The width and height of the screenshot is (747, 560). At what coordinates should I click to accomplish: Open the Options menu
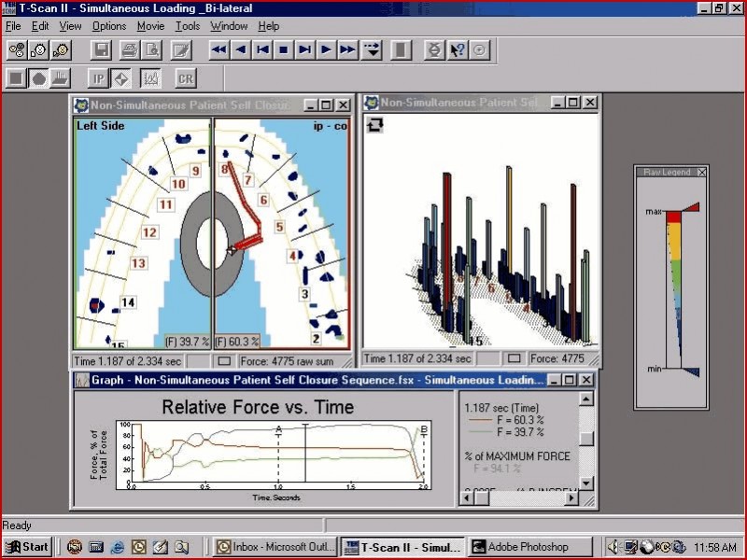[x=109, y=26]
